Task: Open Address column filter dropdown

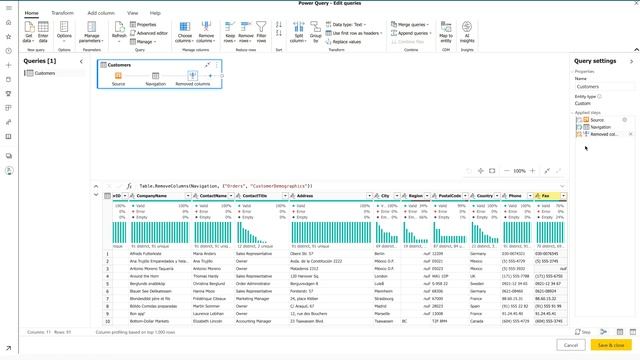Action: (369, 196)
